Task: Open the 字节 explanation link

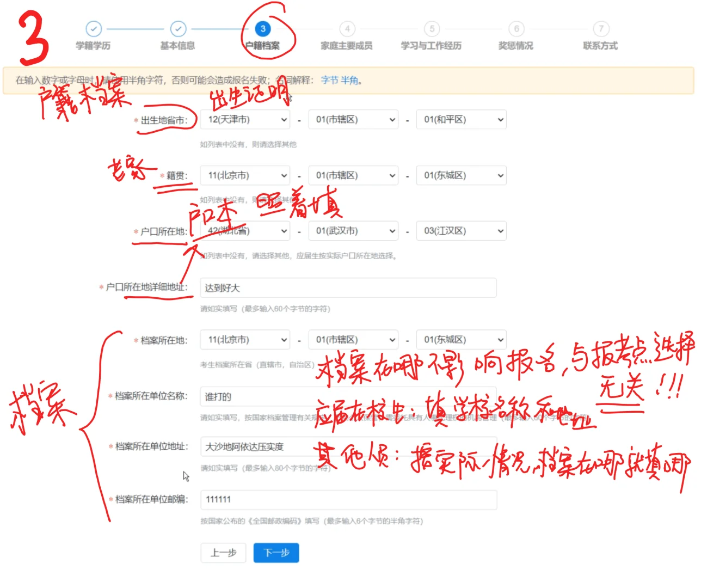Action: [x=329, y=80]
